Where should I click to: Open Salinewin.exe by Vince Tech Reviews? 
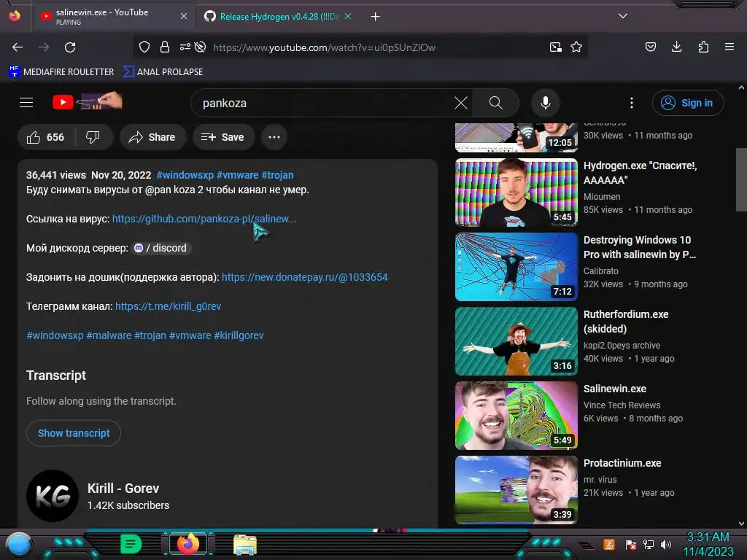click(614, 389)
